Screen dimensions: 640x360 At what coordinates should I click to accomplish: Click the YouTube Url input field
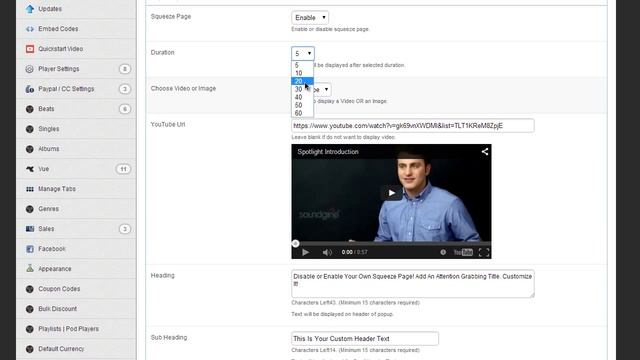pyautogui.click(x=413, y=126)
